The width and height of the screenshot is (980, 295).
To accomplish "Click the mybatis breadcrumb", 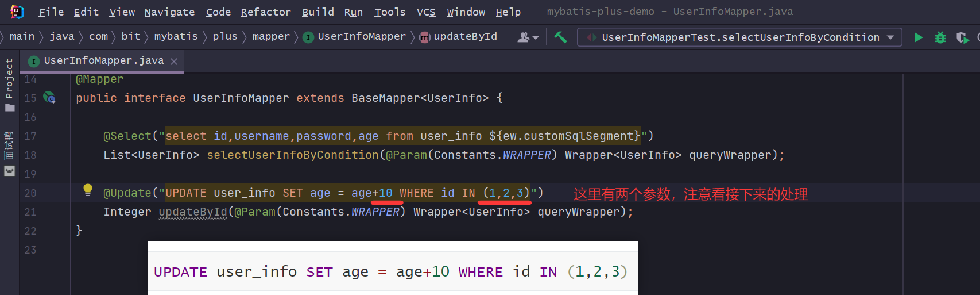I will click(176, 36).
